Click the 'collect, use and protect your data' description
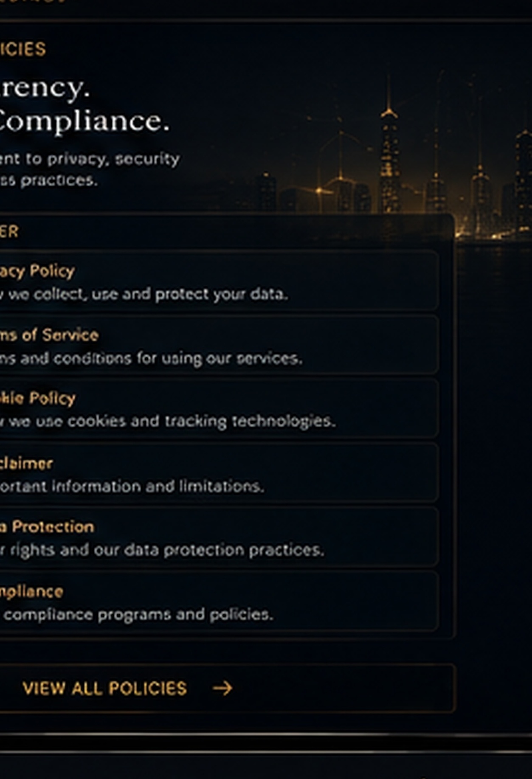This screenshot has width=532, height=779. [x=144, y=294]
